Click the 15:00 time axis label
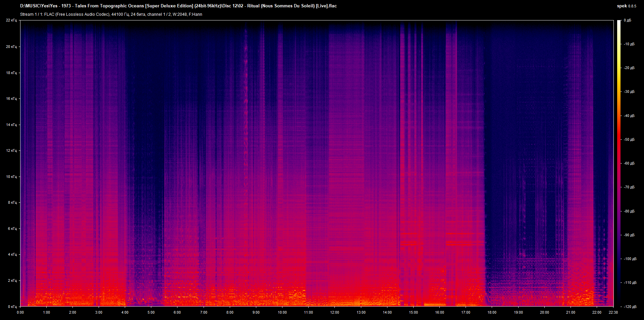This screenshot has height=320, width=644. (413, 312)
